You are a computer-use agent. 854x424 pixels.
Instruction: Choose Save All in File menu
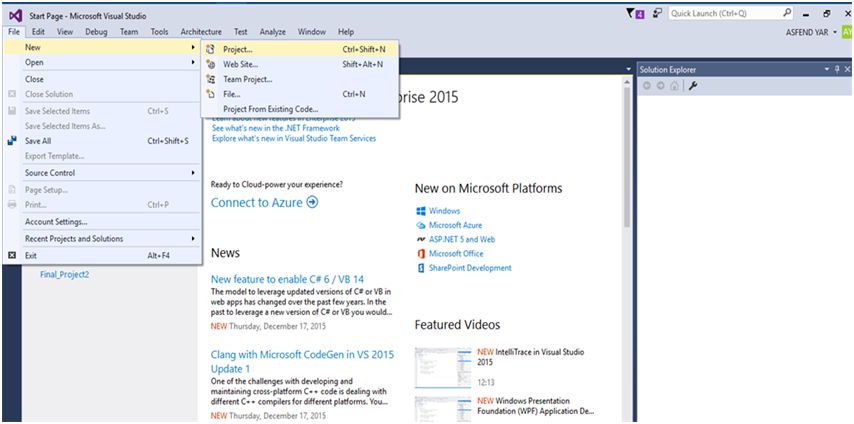click(102, 141)
